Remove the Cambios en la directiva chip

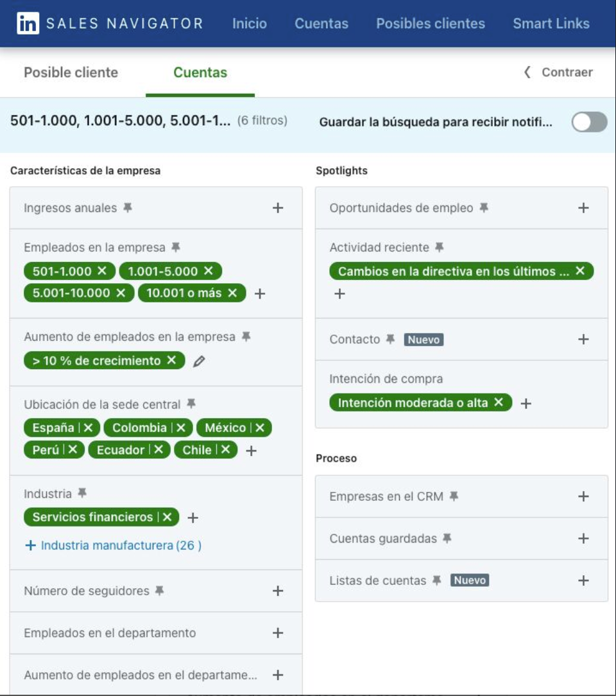[580, 271]
